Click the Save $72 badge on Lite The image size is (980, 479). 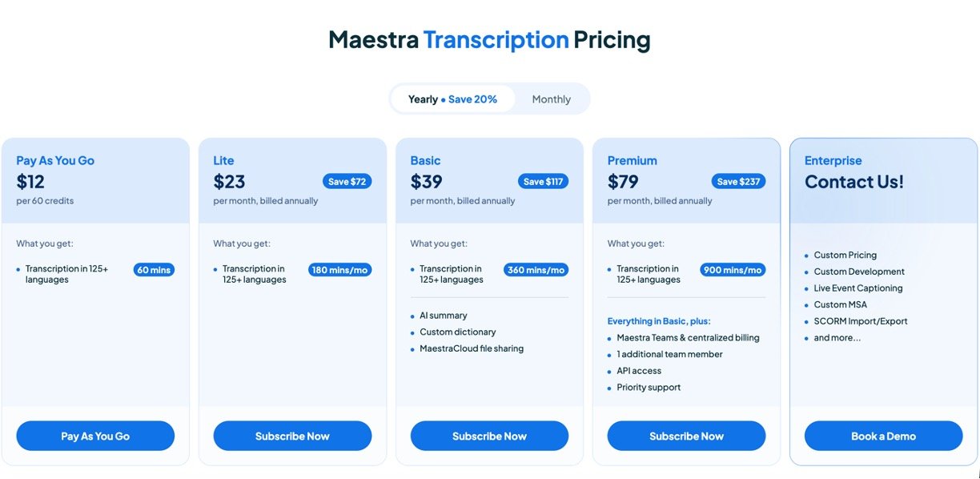(x=347, y=182)
